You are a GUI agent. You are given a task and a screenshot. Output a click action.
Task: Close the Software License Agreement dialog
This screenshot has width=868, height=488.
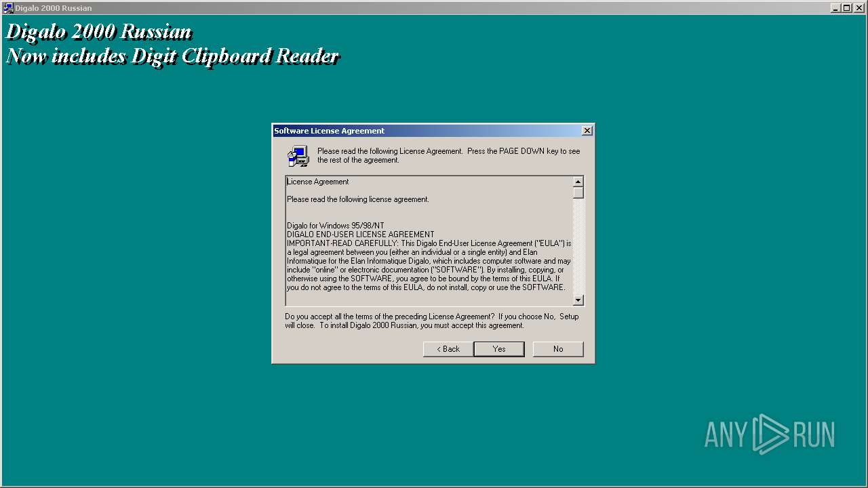point(587,131)
